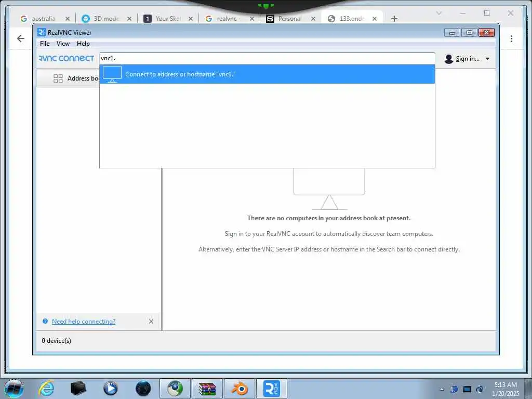Open the View menu in RealVNC Viewer
The image size is (532, 399).
[63, 44]
